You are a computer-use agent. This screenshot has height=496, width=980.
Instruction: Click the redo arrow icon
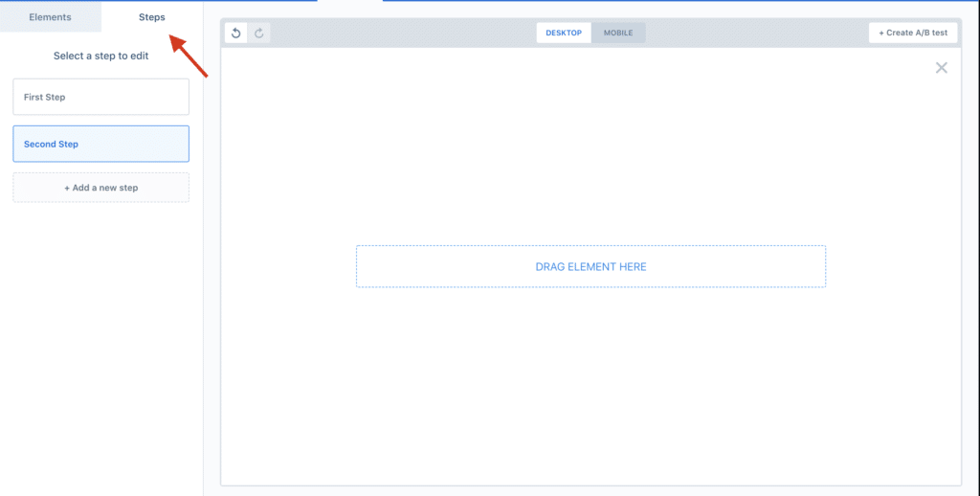point(258,34)
